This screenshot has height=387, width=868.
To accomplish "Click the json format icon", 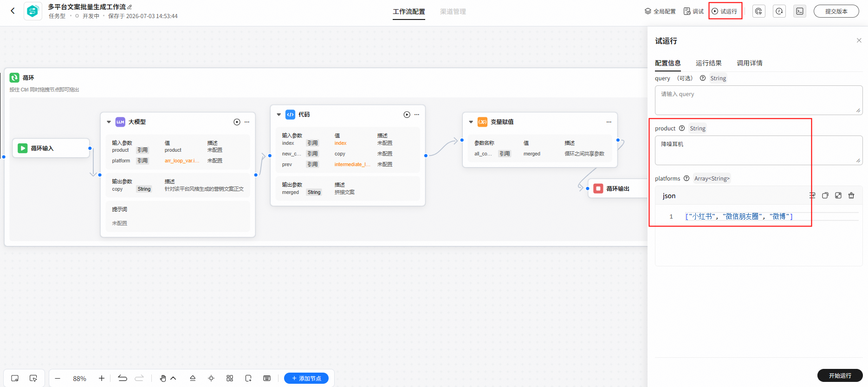I will pos(812,195).
